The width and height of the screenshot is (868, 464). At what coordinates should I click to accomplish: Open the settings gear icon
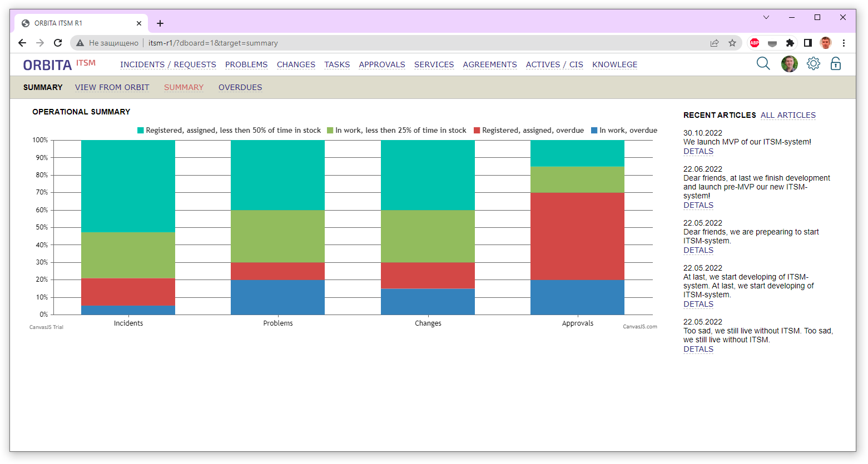pos(813,64)
